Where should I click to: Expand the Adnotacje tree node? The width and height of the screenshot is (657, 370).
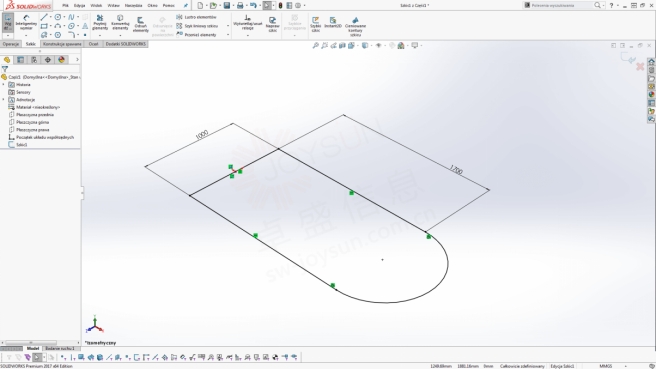pos(4,100)
